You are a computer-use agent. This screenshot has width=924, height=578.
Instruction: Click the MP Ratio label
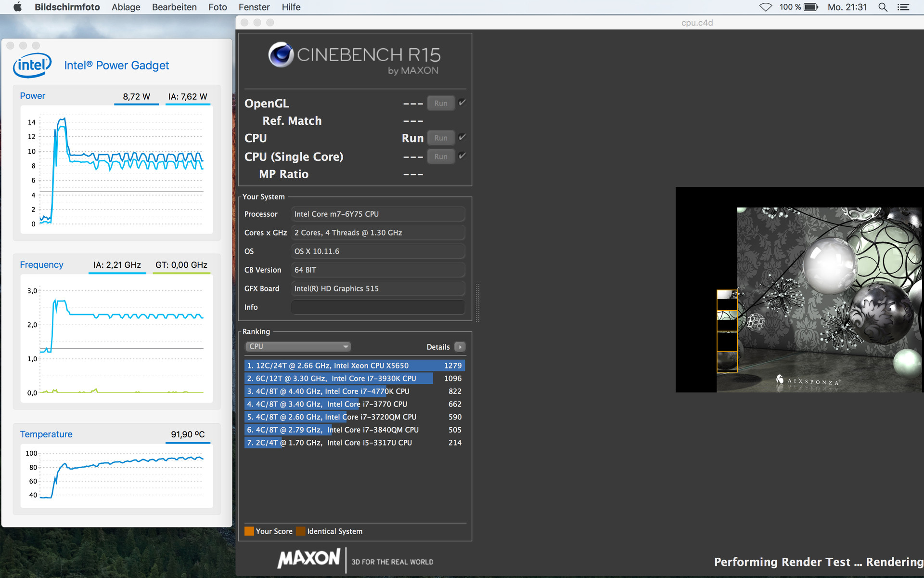284,174
